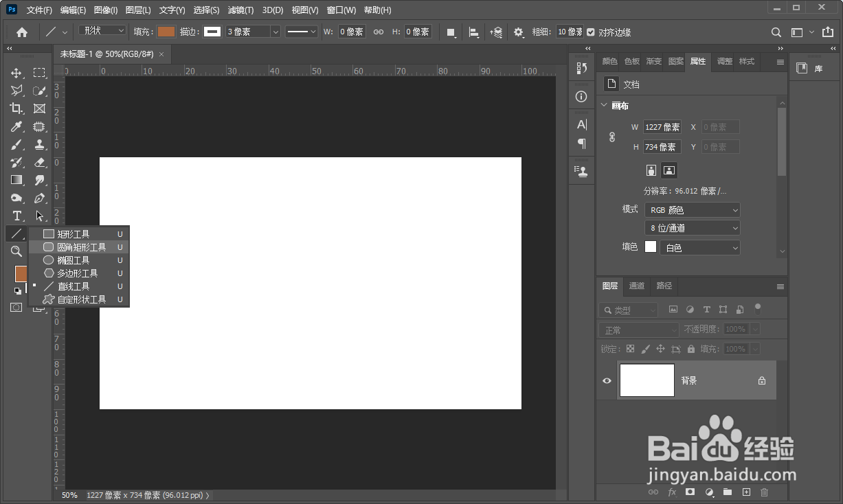Hide the 背景 layer with eye icon
843x504 pixels.
click(607, 380)
